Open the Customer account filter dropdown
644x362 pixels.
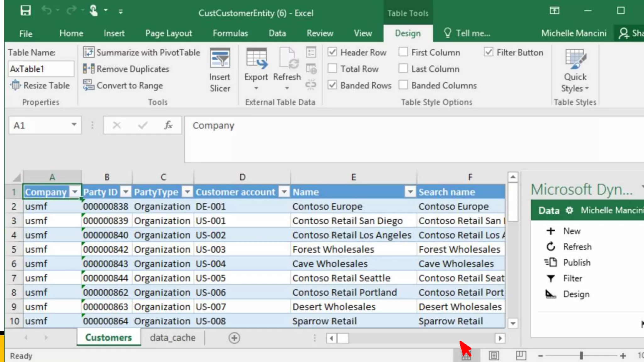click(284, 192)
